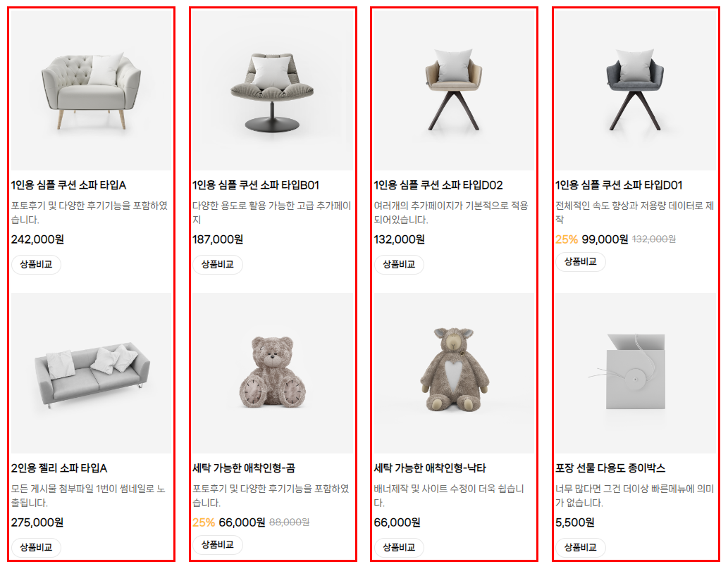The image size is (728, 576).
Task: Open the paper gift box image
Action: pos(636,373)
